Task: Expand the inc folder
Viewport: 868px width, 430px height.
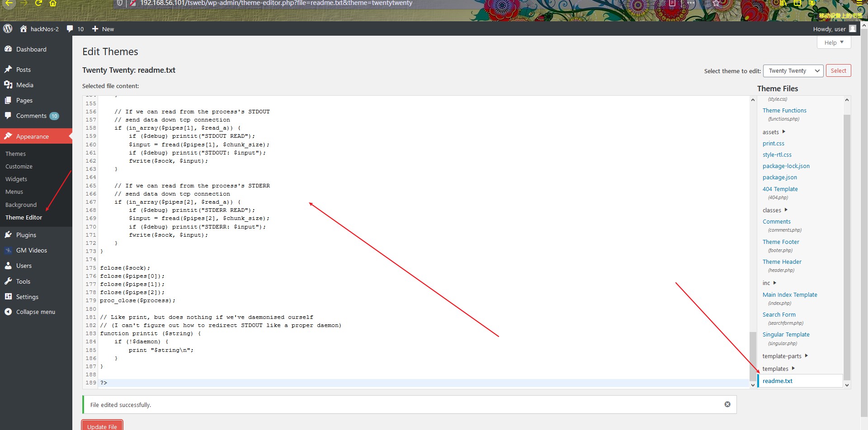Action: tap(769, 283)
